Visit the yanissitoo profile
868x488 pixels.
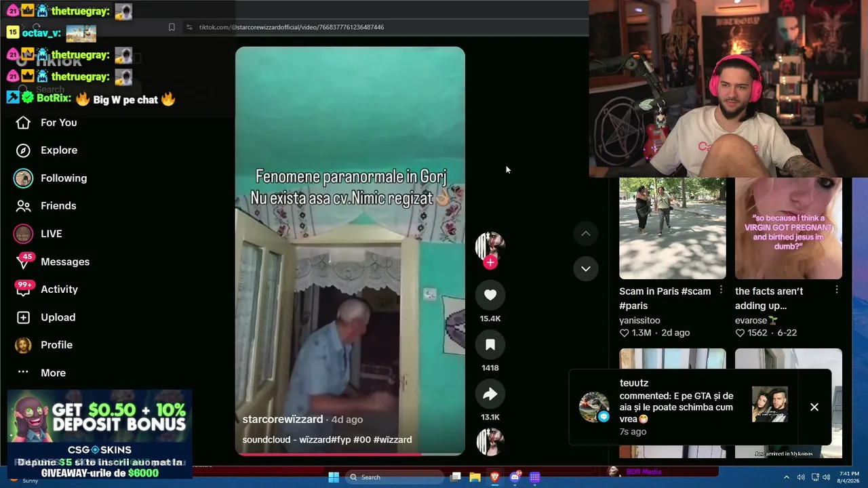click(x=639, y=321)
